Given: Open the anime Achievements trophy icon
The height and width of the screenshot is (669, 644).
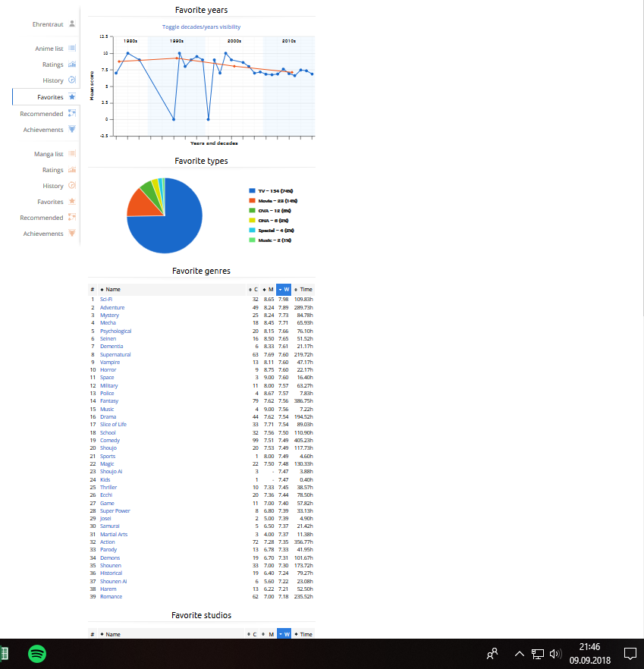Looking at the screenshot, I should [72, 130].
